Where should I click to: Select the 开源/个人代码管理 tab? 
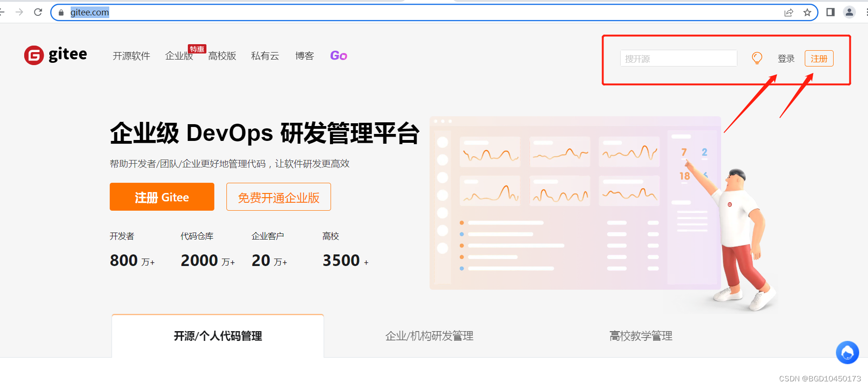pyautogui.click(x=218, y=336)
